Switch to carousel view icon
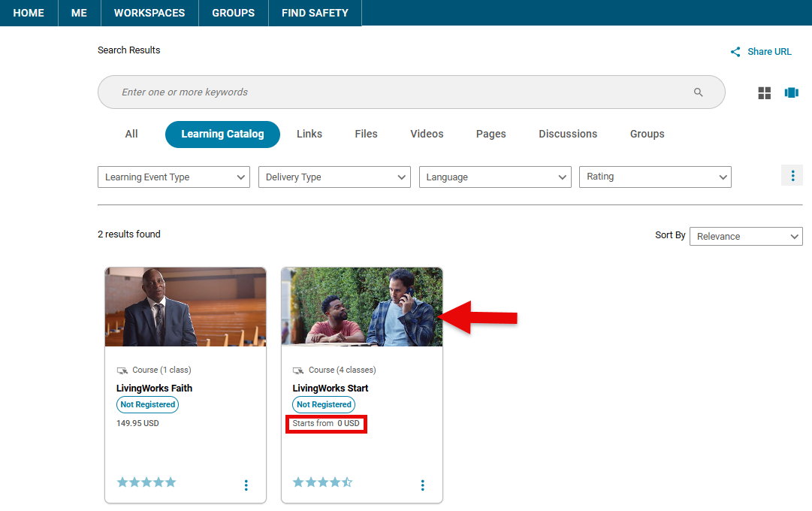 point(791,92)
